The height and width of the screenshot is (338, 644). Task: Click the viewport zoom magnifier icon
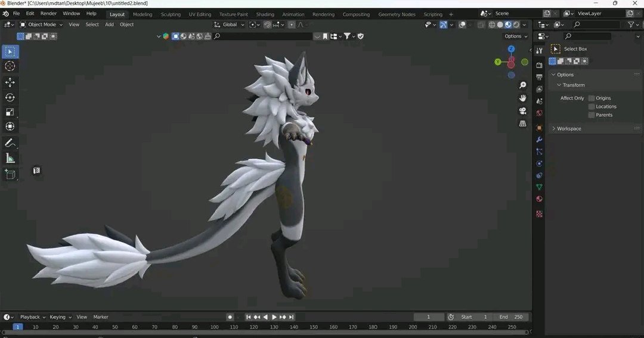pyautogui.click(x=522, y=85)
